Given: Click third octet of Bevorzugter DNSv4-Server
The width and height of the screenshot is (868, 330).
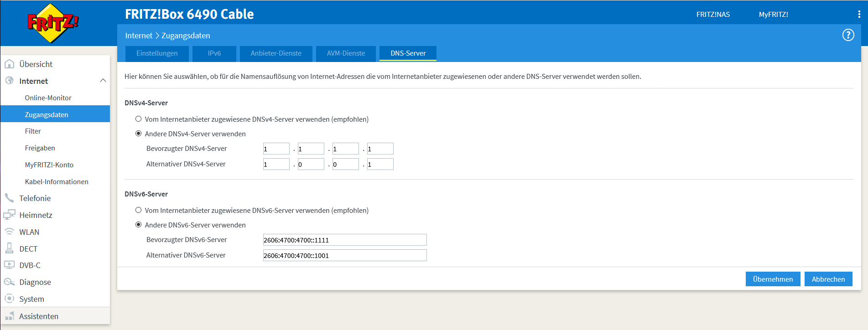Looking at the screenshot, I should click(346, 149).
